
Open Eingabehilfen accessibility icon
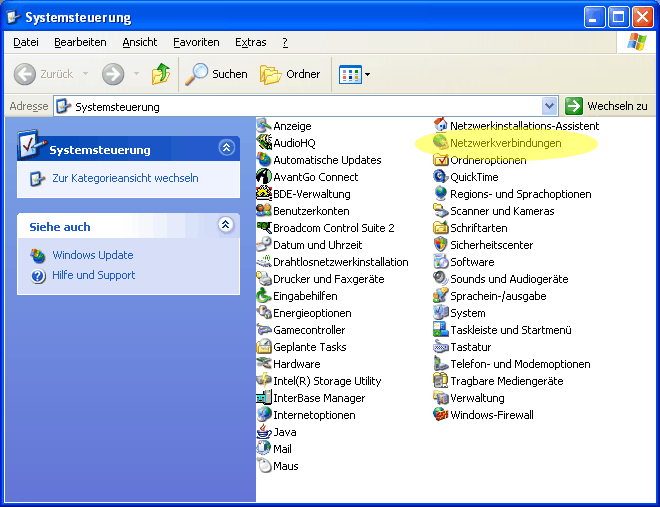(x=264, y=295)
